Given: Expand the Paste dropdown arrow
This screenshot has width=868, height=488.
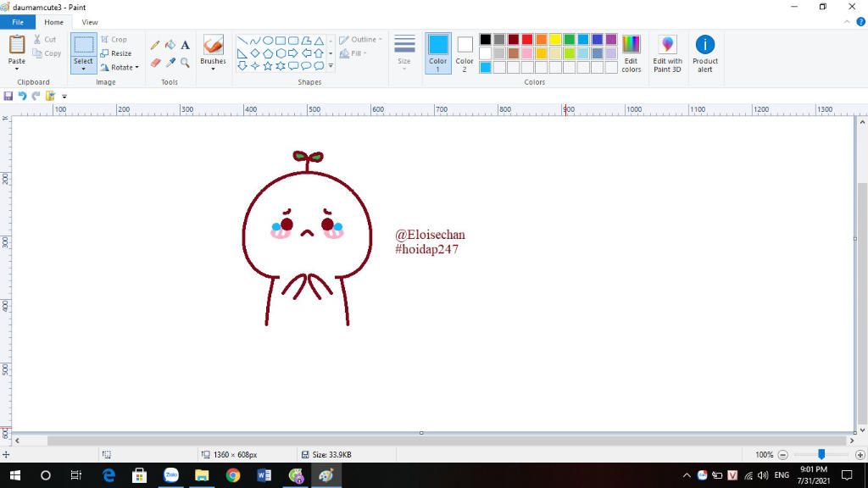Looking at the screenshot, I should (x=17, y=69).
